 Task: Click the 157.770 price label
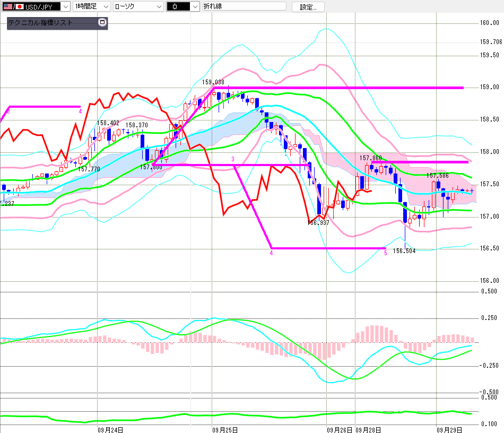point(89,169)
